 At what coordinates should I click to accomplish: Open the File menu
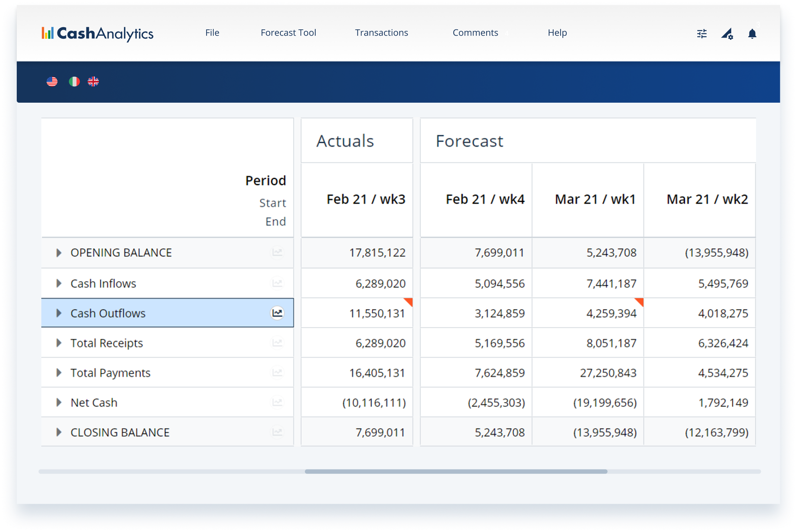click(x=212, y=33)
